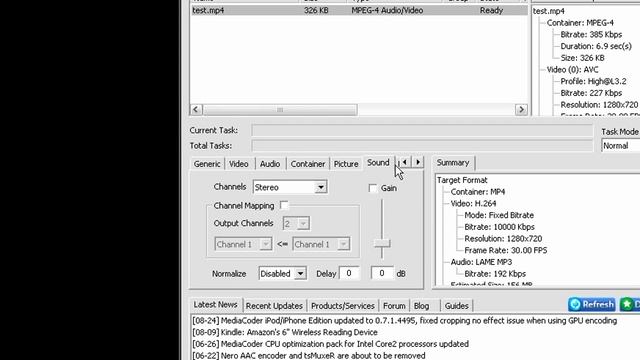640x360 pixels.
Task: Select the Audio: LAME MP3 summary node
Action: [x=481, y=262]
